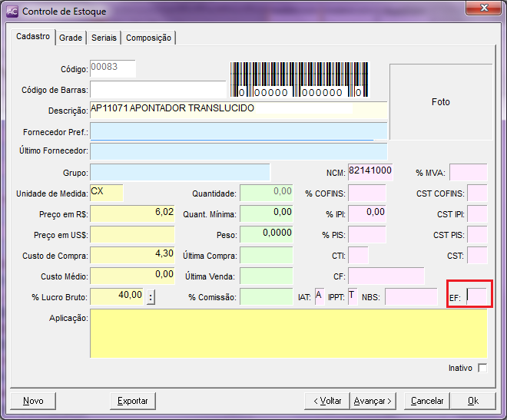The height and width of the screenshot is (420, 507).
Task: Click the Descrição text field
Action: [238, 110]
